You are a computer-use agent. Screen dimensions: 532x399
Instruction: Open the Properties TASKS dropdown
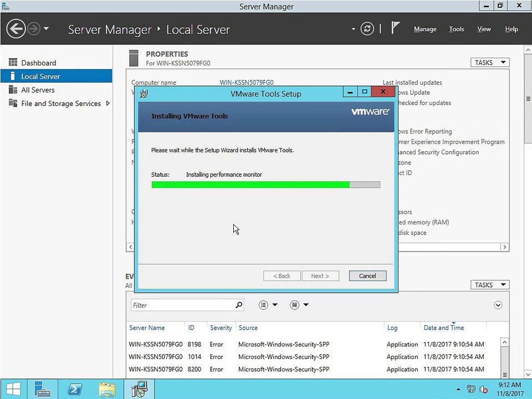[490, 63]
